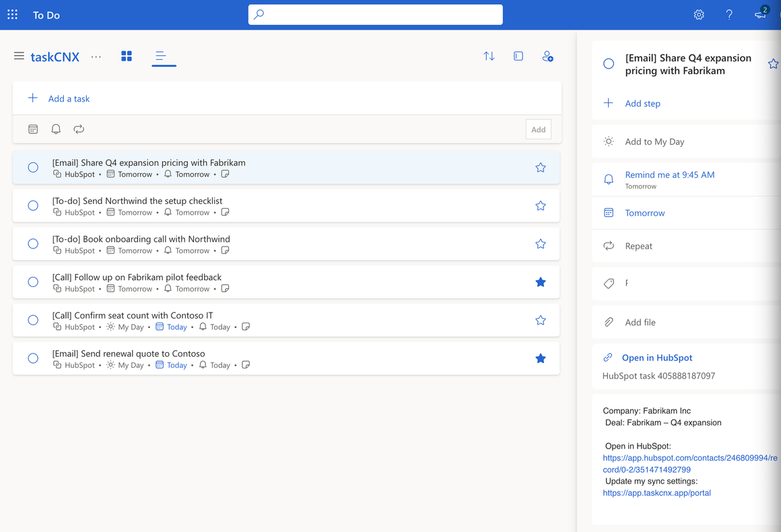
Task: Open the app launcher grid icon
Action: [x=12, y=14]
